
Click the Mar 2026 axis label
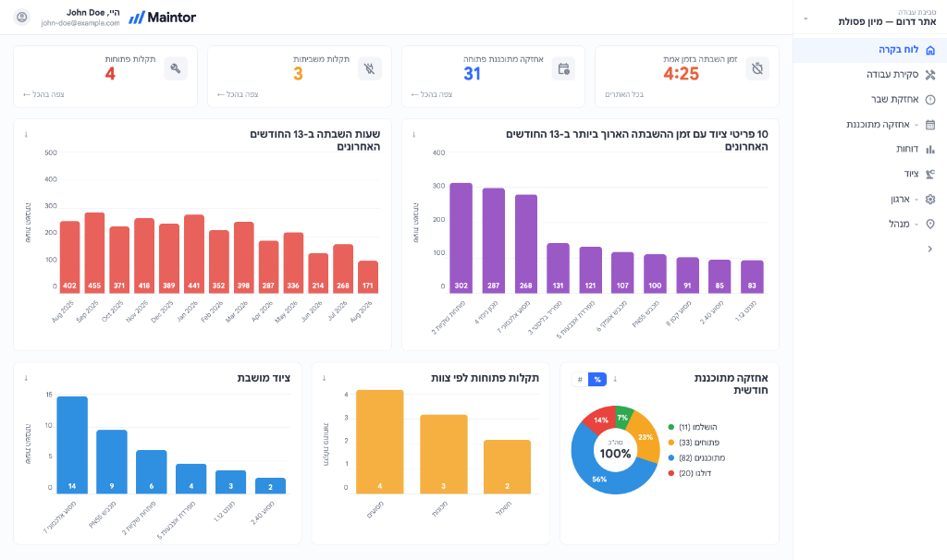pyautogui.click(x=237, y=312)
